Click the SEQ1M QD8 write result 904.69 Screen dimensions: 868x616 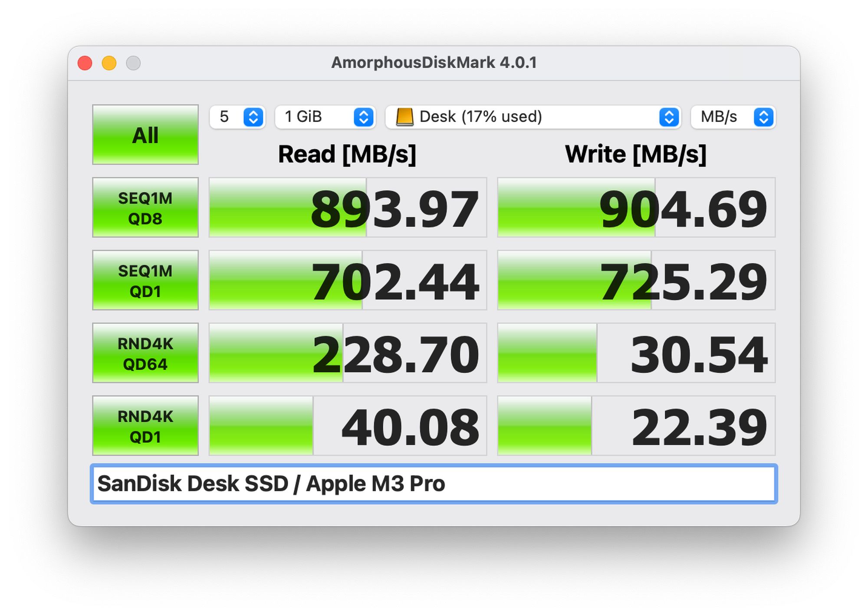[x=636, y=208]
